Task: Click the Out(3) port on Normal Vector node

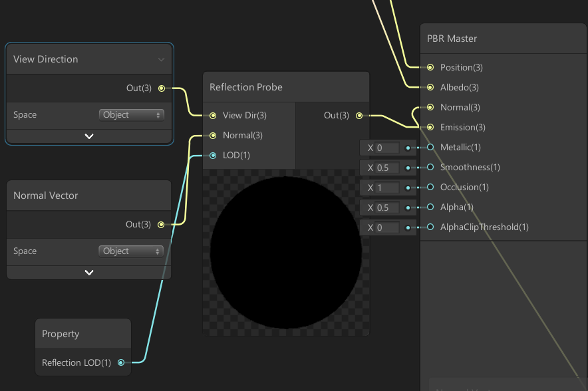Action: 160,224
